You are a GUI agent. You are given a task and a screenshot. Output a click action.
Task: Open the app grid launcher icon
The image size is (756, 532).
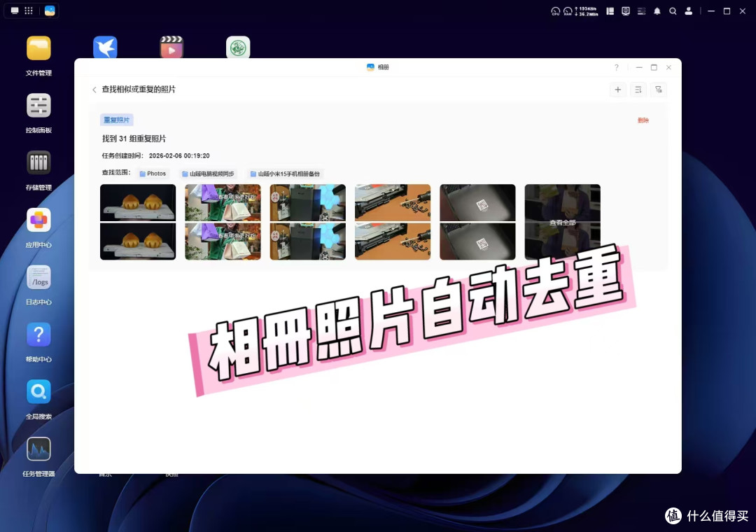29,10
